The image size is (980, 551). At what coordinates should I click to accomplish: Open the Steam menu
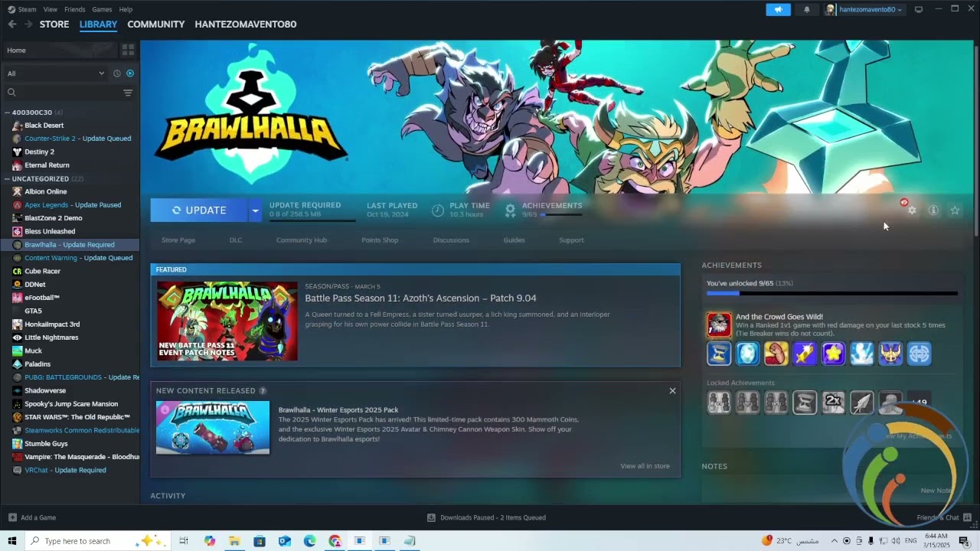pyautogui.click(x=27, y=9)
